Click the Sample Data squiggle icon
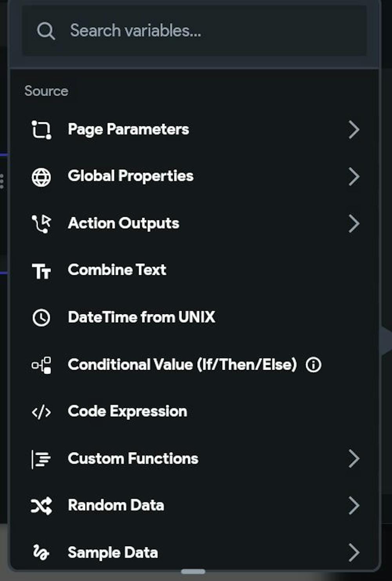 (x=41, y=552)
